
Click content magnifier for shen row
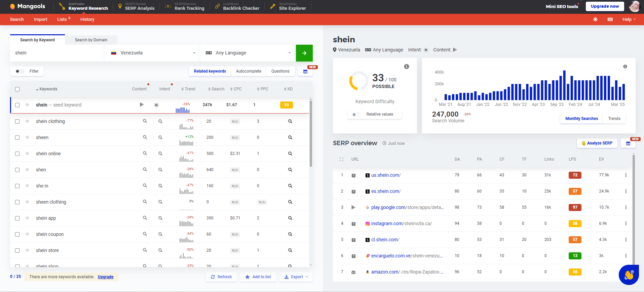coord(145,169)
